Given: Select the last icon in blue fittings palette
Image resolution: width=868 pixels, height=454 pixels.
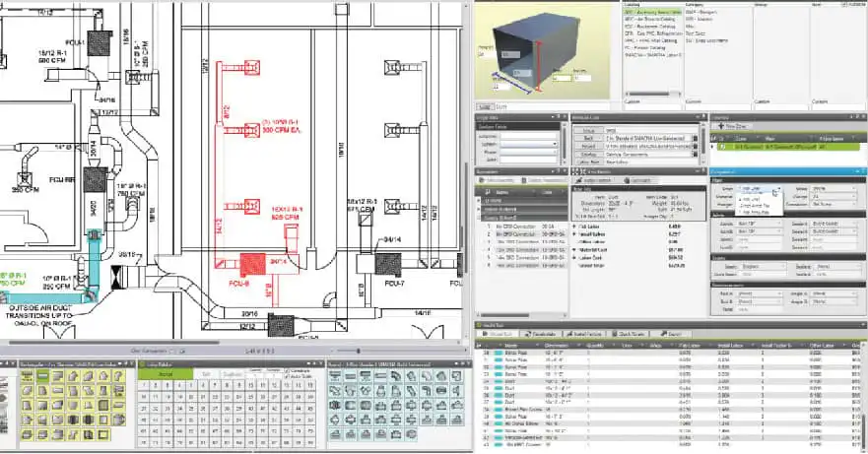Looking at the screenshot, I should pyautogui.click(x=411, y=434).
